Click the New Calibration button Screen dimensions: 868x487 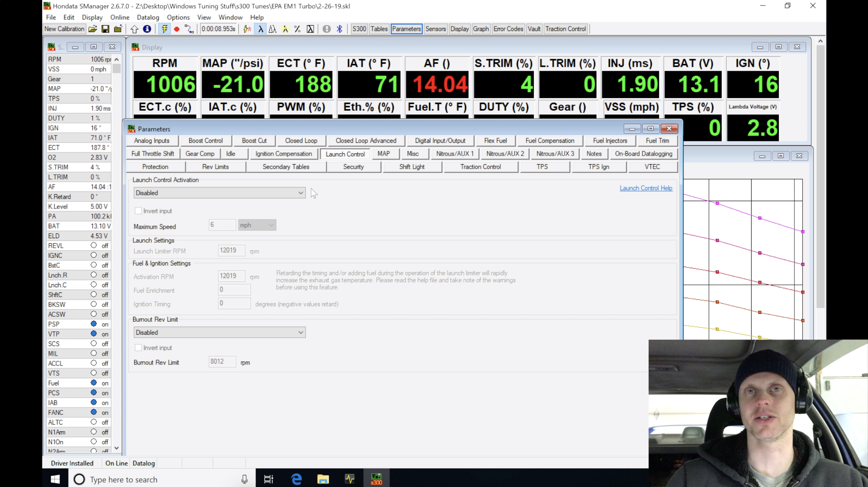point(64,29)
